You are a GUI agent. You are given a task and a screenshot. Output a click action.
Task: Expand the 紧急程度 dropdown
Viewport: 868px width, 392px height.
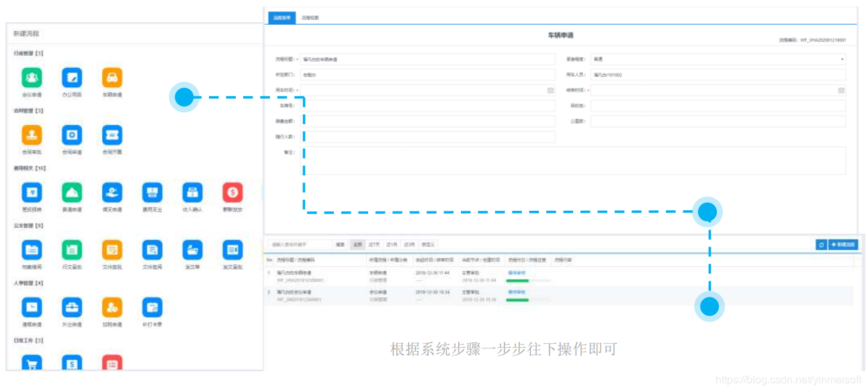[717, 59]
